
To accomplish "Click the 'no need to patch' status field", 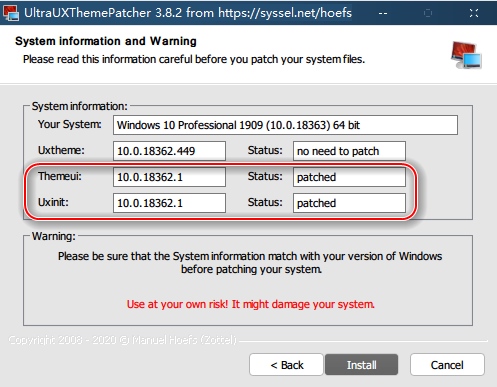I will point(349,151).
